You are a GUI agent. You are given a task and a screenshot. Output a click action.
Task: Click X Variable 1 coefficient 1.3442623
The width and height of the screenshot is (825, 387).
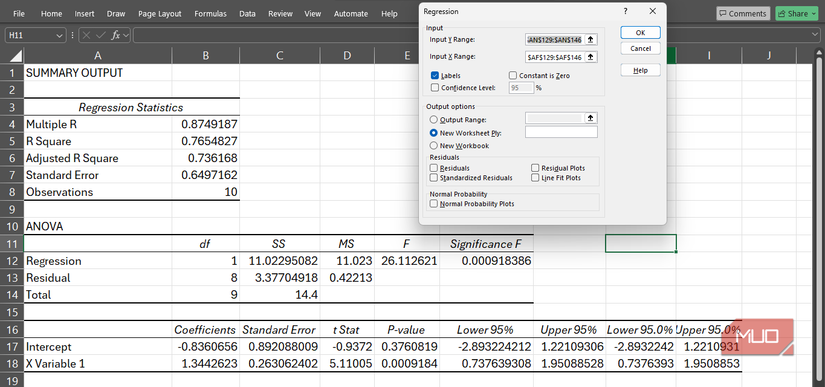206,364
